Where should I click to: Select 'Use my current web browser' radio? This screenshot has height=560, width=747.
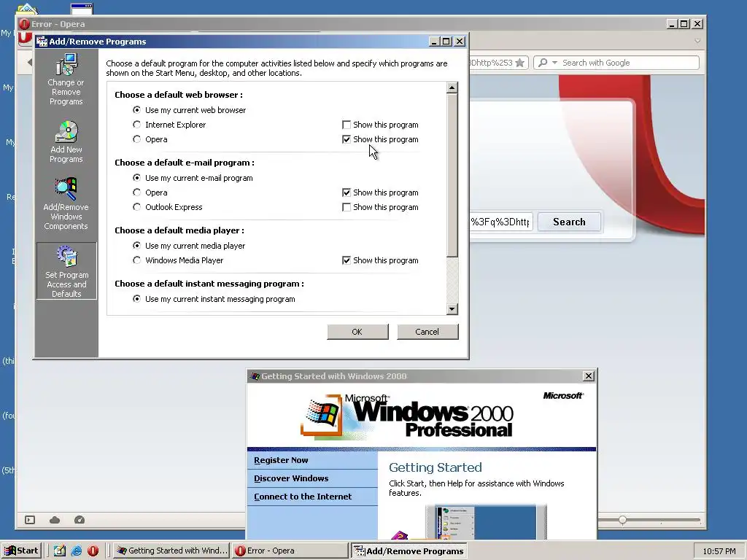tap(136, 110)
